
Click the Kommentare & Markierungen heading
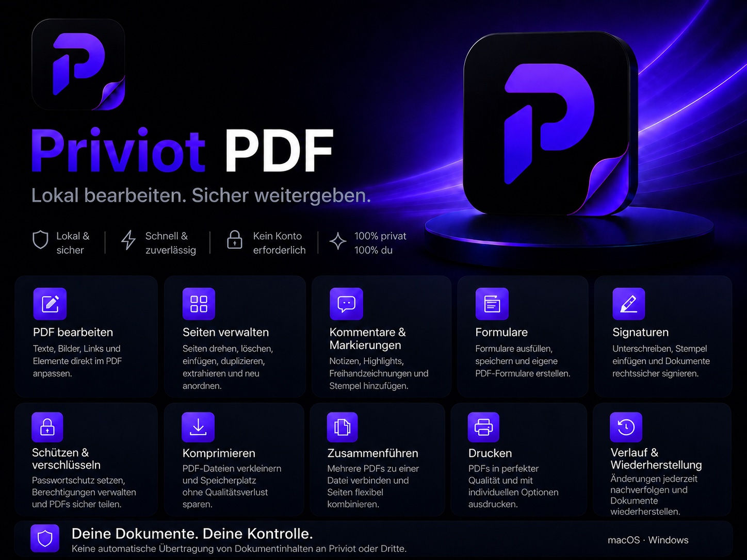pyautogui.click(x=368, y=338)
